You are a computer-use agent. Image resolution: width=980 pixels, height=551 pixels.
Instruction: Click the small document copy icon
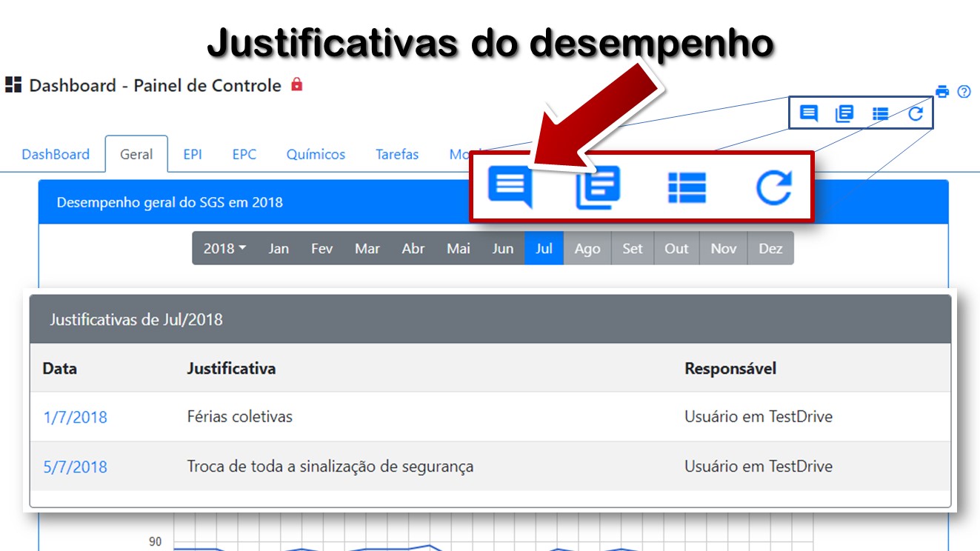844,113
